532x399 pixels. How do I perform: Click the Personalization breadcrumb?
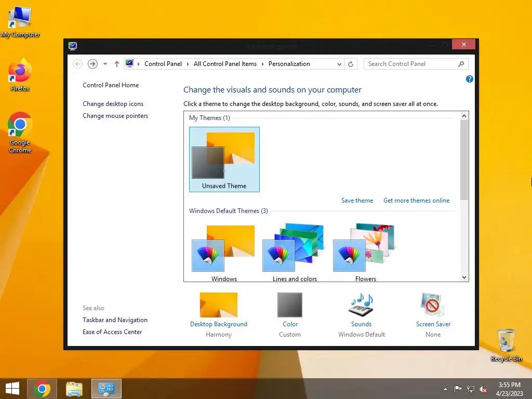click(289, 64)
